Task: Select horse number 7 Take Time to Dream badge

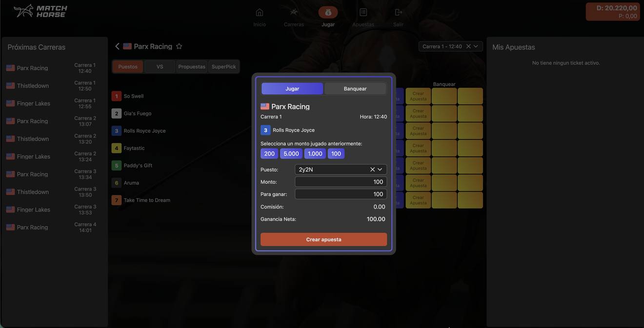Action: coord(116,200)
